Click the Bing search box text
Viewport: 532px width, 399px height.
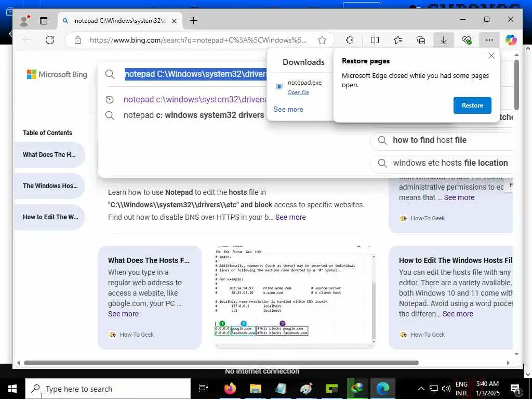click(x=195, y=74)
